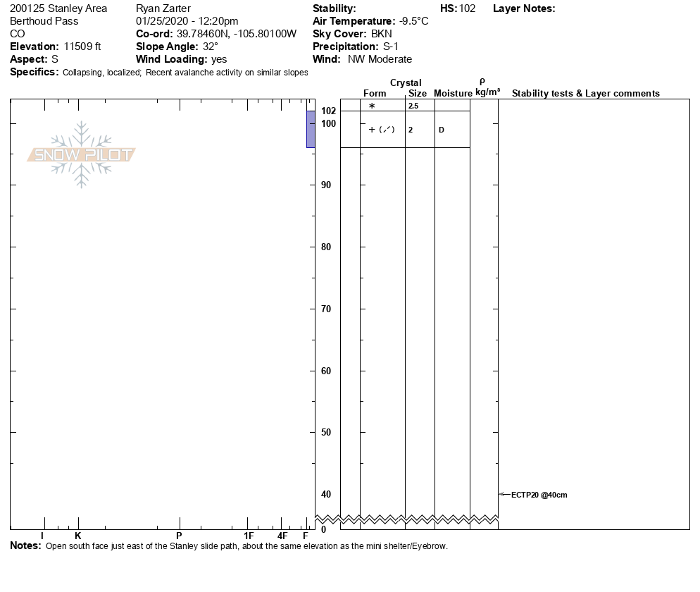
Task: Click the Moisture column header
Action: [x=452, y=93]
